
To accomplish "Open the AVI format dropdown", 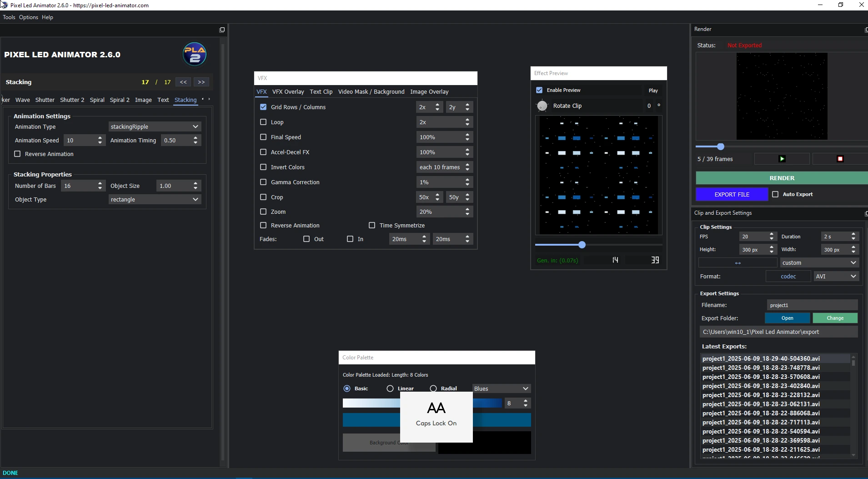I will pyautogui.click(x=835, y=277).
